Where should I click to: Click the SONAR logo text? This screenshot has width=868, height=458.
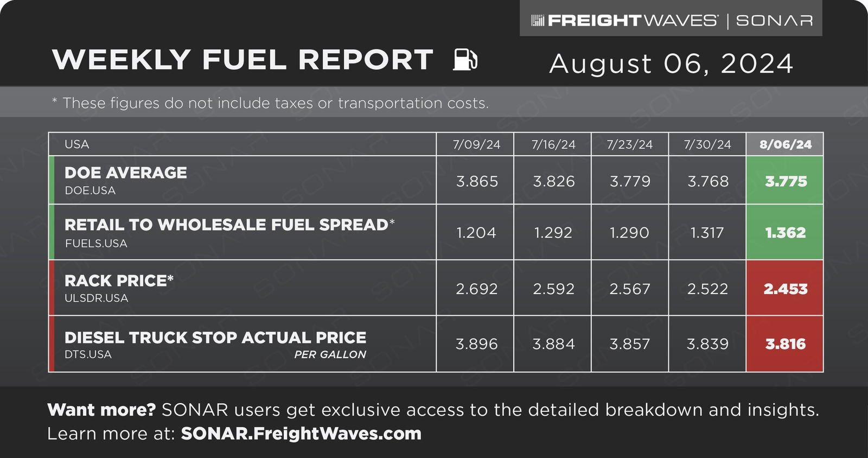[774, 21]
